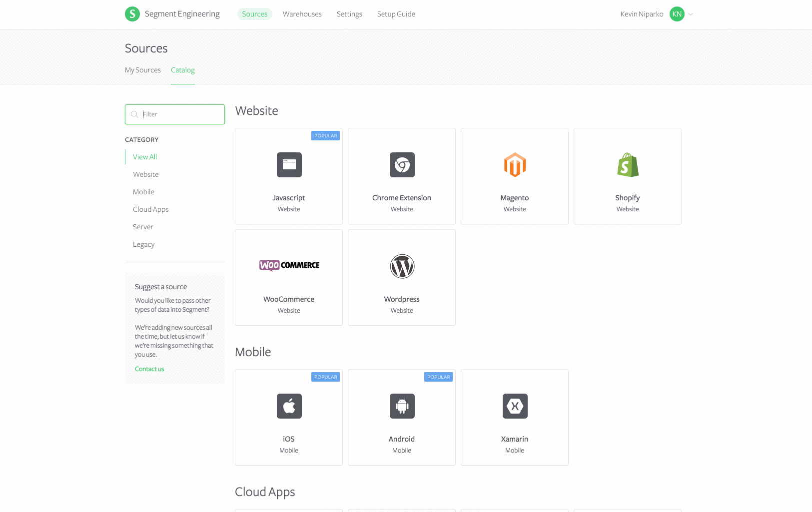Select the Android robot icon
Screen dimensions: 812x512
402,406
